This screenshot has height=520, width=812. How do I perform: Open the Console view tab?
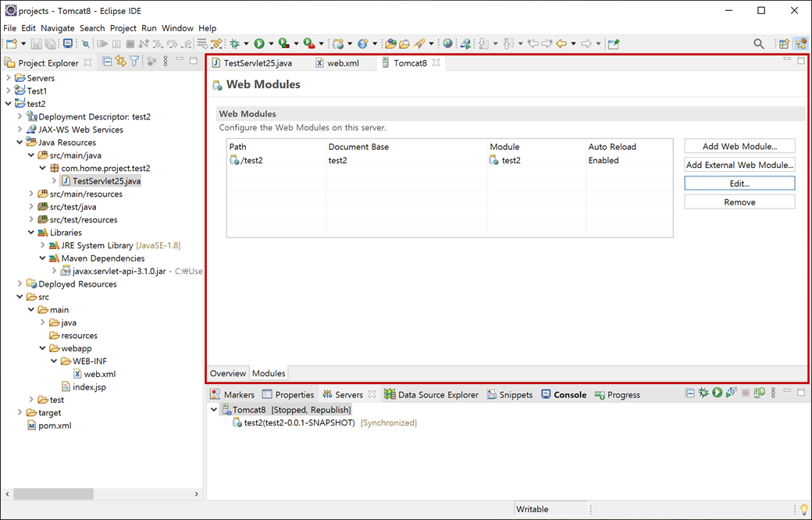click(x=564, y=394)
